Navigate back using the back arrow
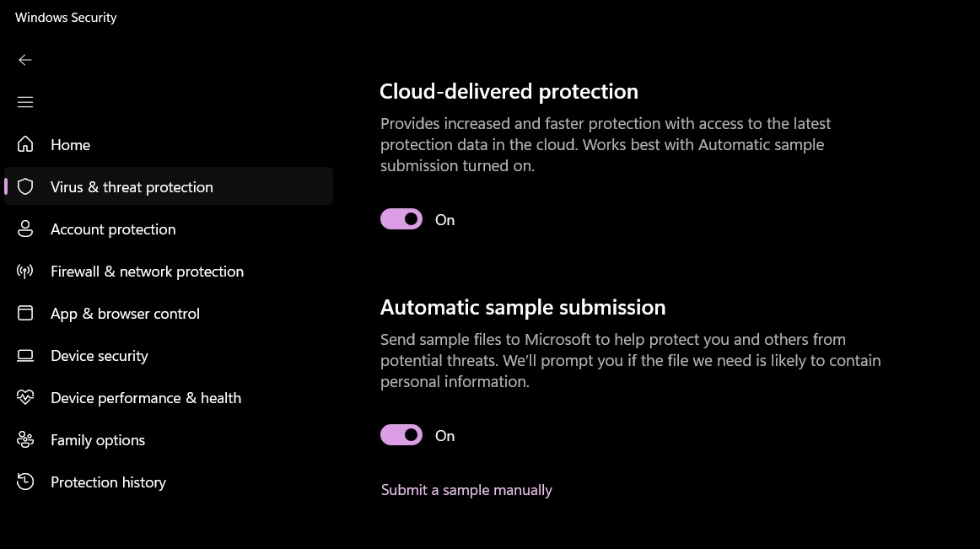 point(25,60)
